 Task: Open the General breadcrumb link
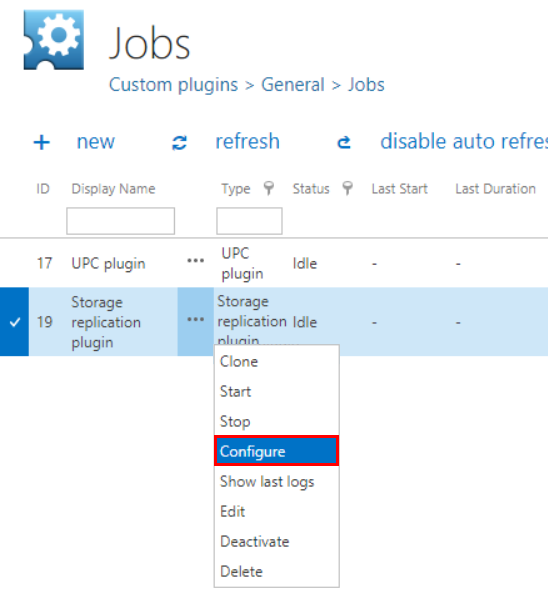[x=293, y=85]
